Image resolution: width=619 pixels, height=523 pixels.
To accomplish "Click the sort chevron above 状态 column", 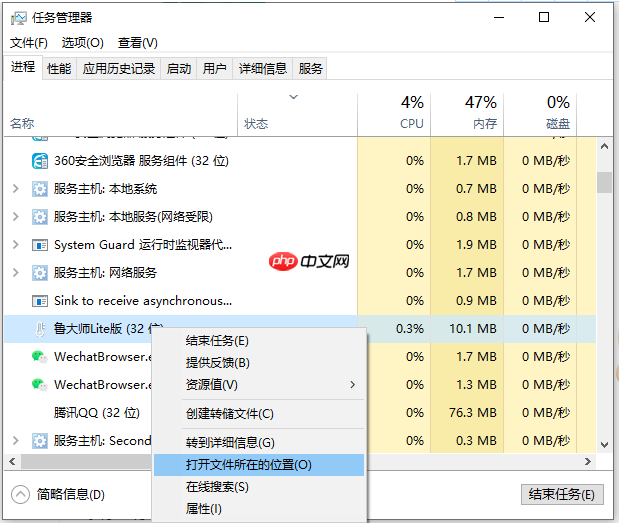I will [x=293, y=97].
